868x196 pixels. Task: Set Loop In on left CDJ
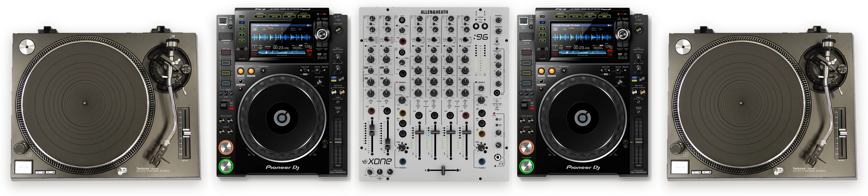[241, 71]
